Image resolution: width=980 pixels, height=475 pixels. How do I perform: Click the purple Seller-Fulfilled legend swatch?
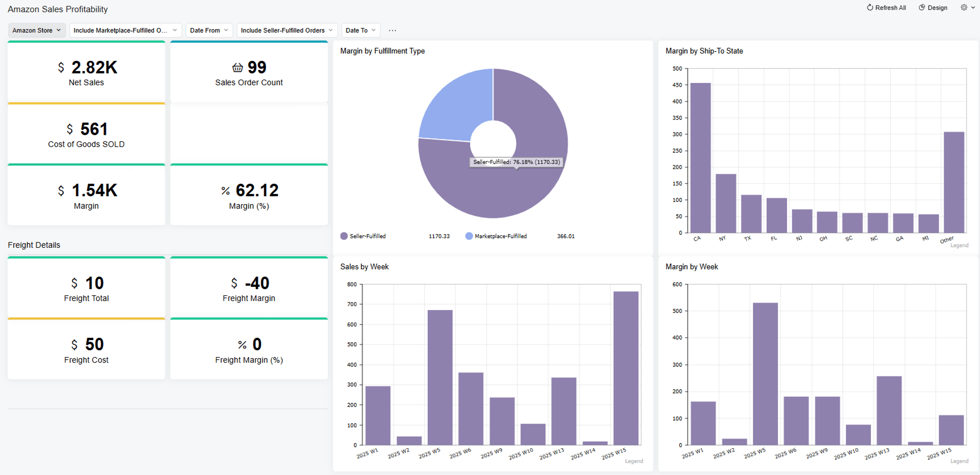(344, 236)
